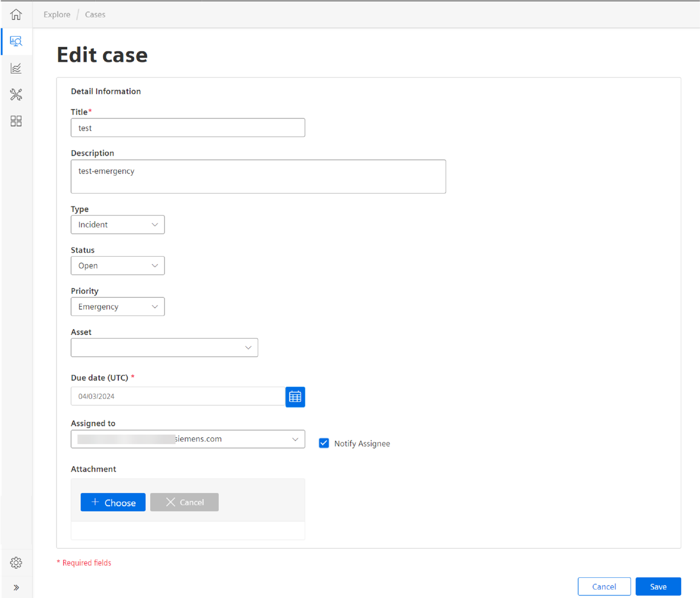Click the outlined Cancel button at bottom
700x598 pixels.
coord(604,587)
